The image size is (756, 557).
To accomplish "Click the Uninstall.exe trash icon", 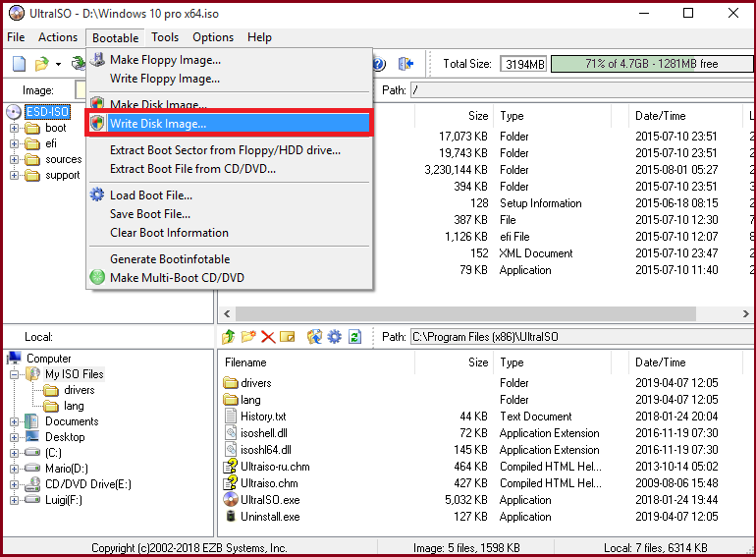I will coord(231,517).
